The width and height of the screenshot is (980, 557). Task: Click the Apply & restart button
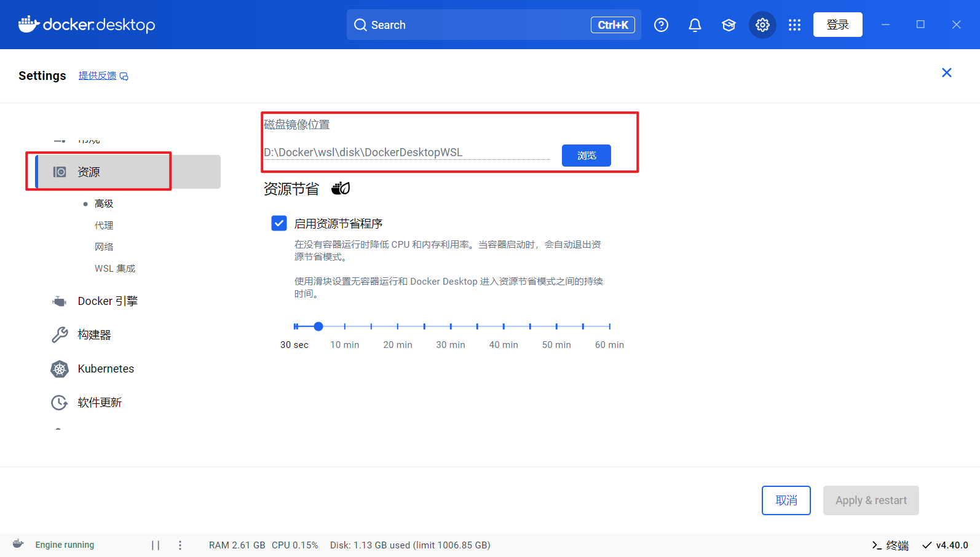tap(871, 500)
